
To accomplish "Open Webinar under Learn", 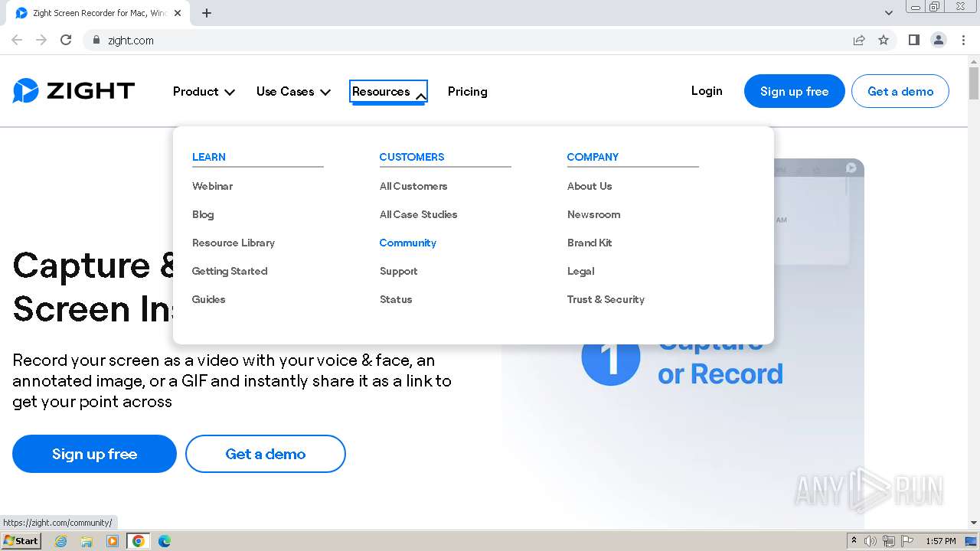I will (x=212, y=186).
